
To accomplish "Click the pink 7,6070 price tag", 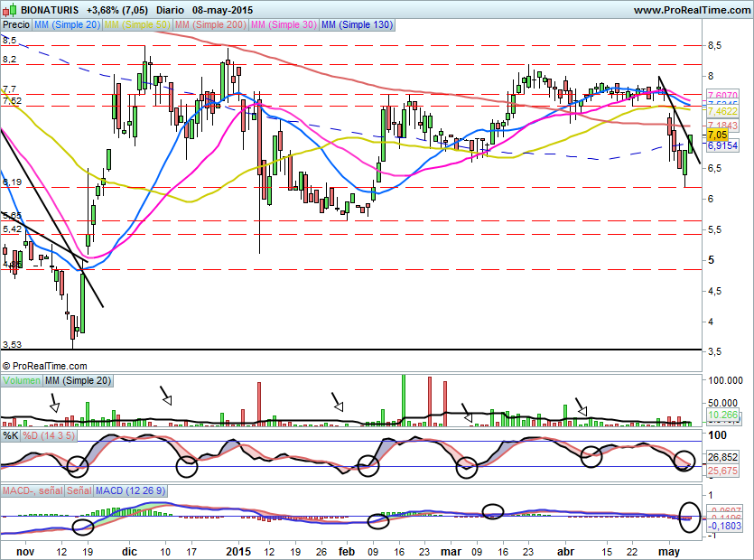I will (722, 96).
